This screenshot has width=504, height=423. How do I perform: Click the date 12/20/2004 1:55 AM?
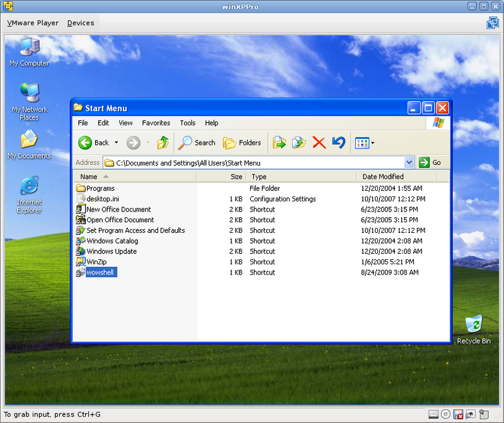[x=391, y=188]
